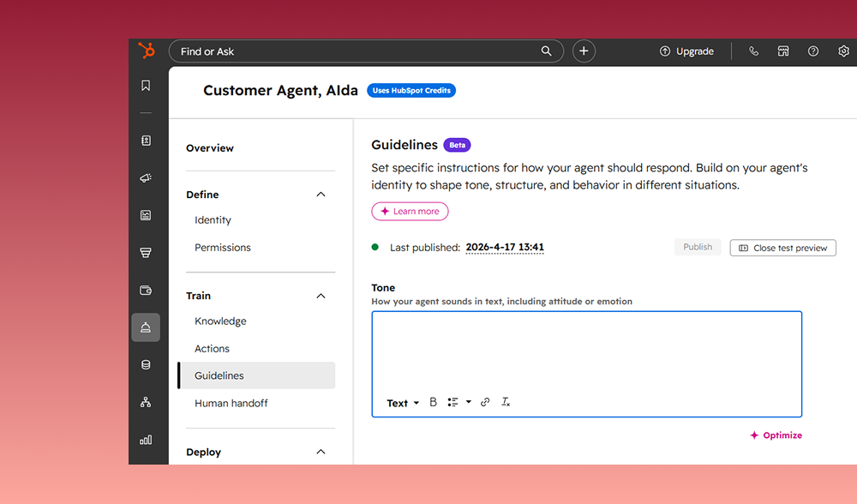The width and height of the screenshot is (857, 504).
Task: Collapse the Train section
Action: tap(321, 296)
